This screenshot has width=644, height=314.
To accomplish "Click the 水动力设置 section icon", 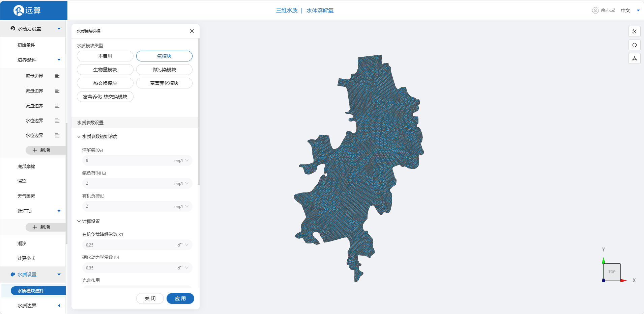I will click(x=13, y=28).
